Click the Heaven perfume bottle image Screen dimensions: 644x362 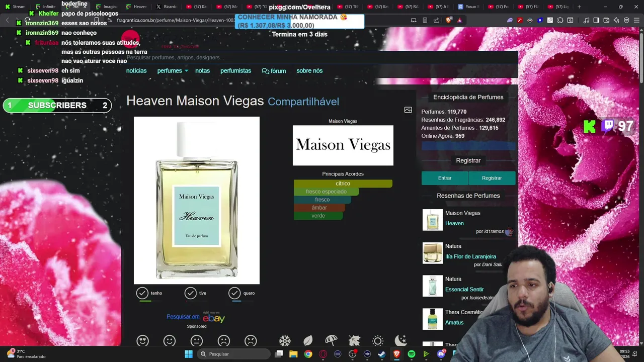click(x=197, y=200)
